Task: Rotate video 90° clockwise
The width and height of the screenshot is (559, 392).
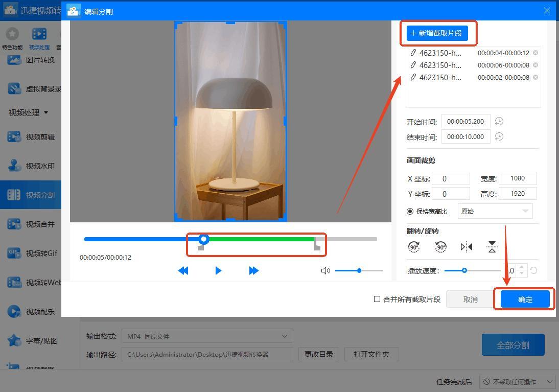Action: pyautogui.click(x=414, y=247)
